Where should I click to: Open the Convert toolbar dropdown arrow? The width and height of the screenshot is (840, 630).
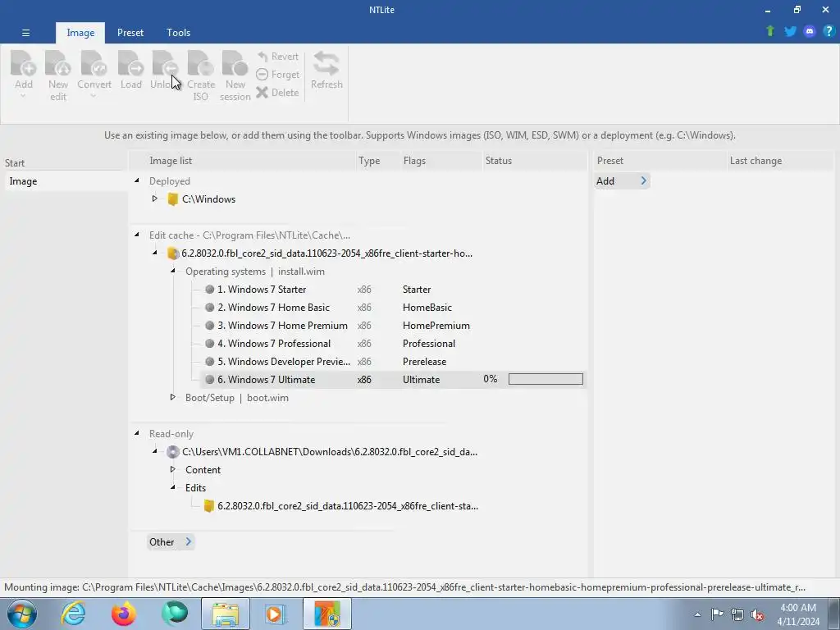click(94, 96)
